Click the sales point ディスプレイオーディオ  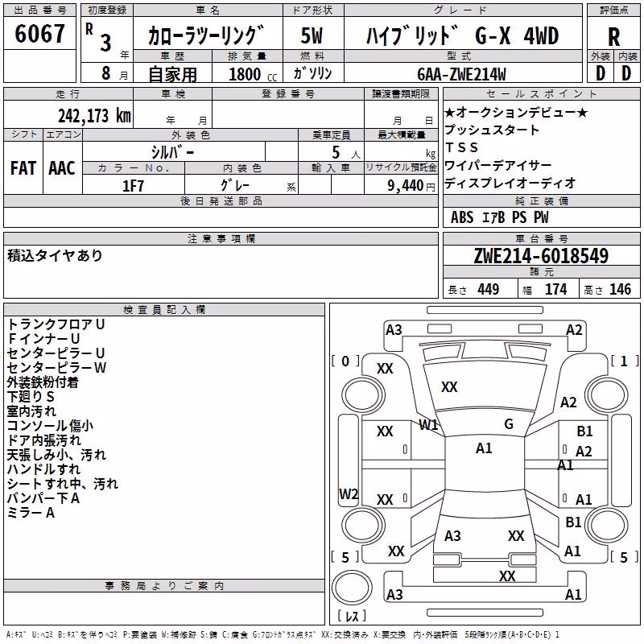tap(510, 183)
